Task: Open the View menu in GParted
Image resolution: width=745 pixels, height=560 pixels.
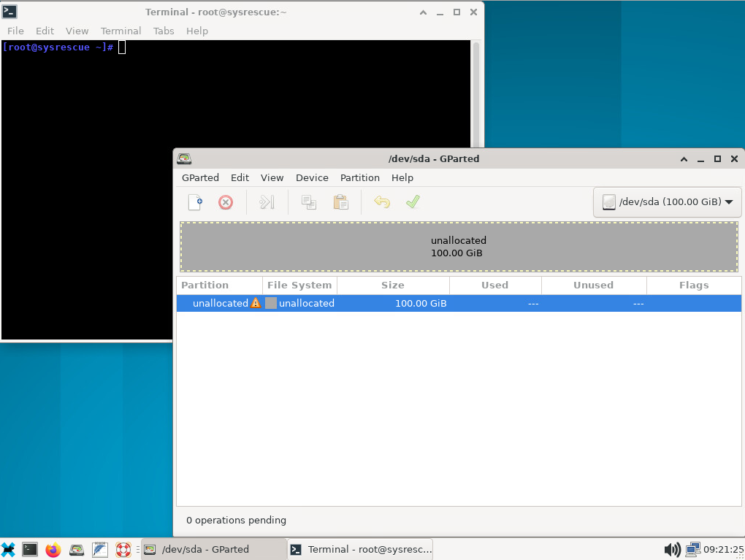Action: [x=272, y=177]
